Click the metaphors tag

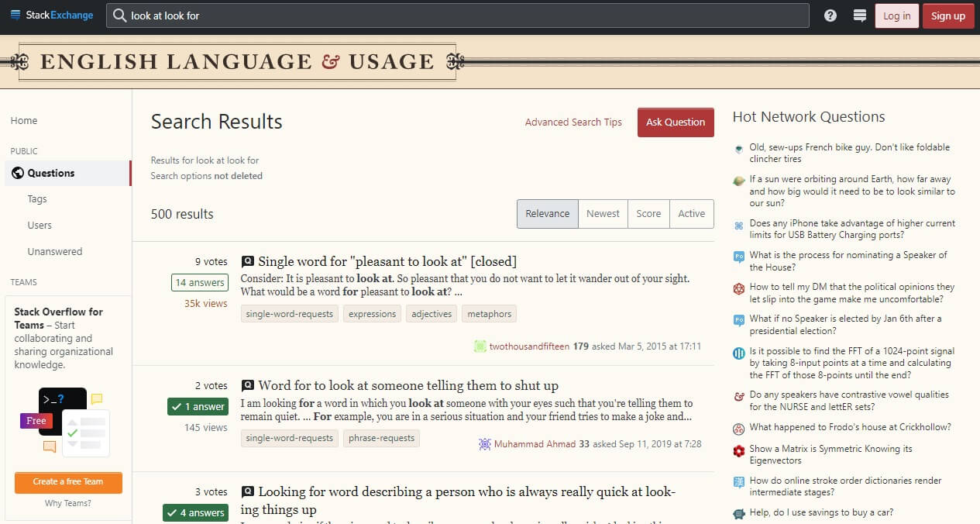coord(490,314)
